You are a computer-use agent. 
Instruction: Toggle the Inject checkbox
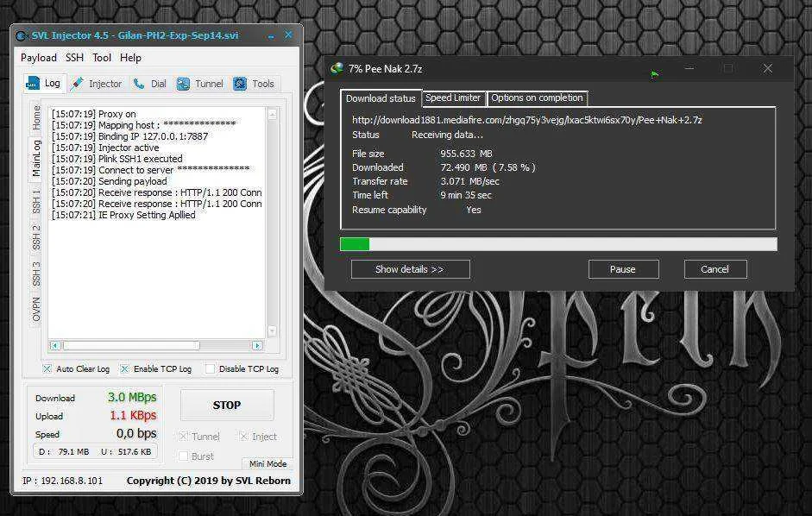(243, 437)
